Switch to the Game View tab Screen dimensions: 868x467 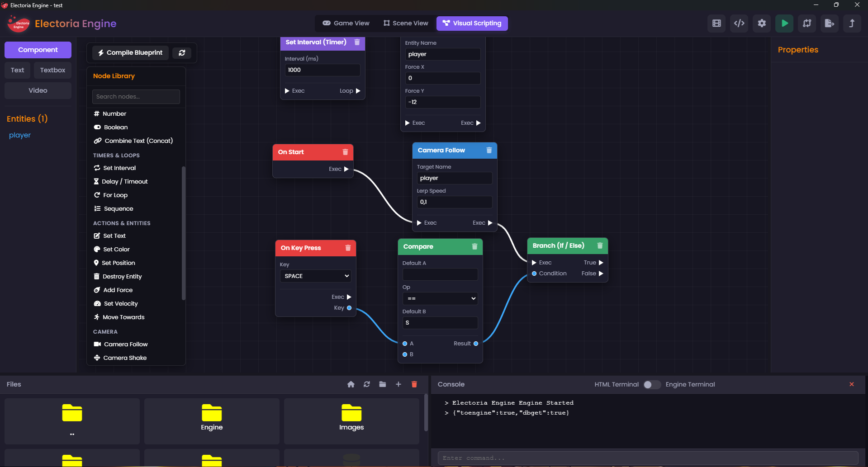coord(346,24)
